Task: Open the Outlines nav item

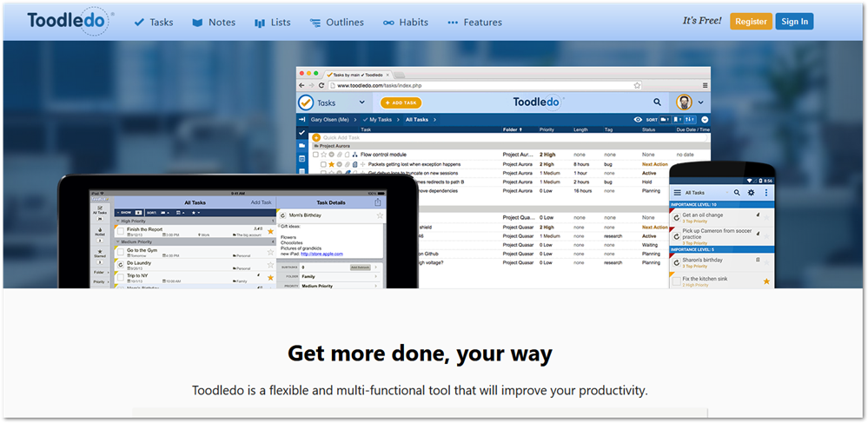Action: coord(336,23)
